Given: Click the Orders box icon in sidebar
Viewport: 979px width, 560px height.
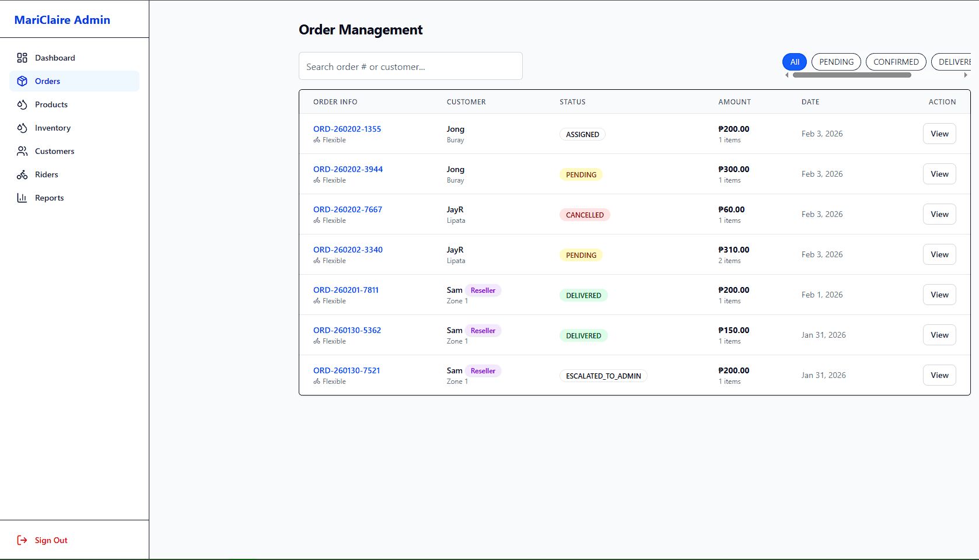Looking at the screenshot, I should point(22,81).
